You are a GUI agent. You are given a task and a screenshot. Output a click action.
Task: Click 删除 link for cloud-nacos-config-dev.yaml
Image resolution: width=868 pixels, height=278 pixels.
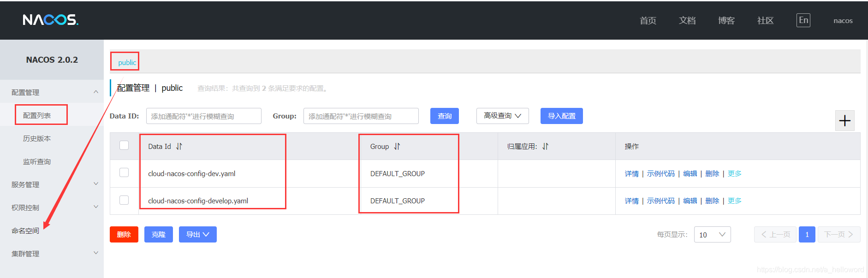click(712, 174)
